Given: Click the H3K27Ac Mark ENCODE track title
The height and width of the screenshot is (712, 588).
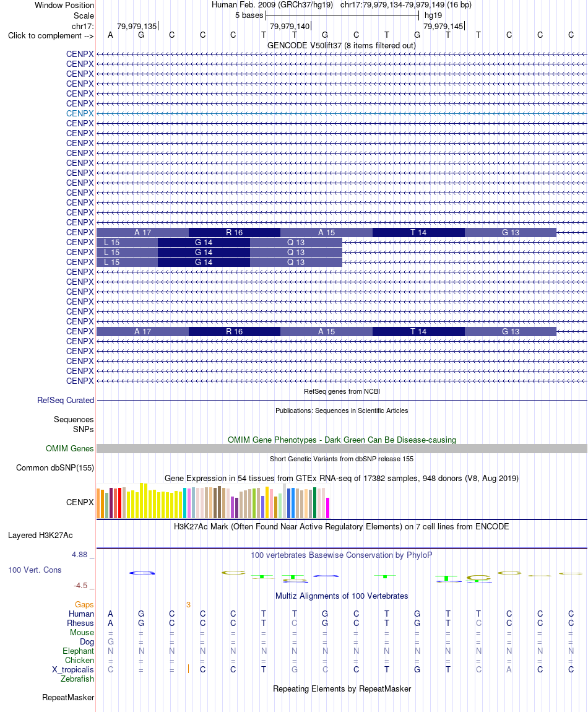Looking at the screenshot, I should pos(342,526).
